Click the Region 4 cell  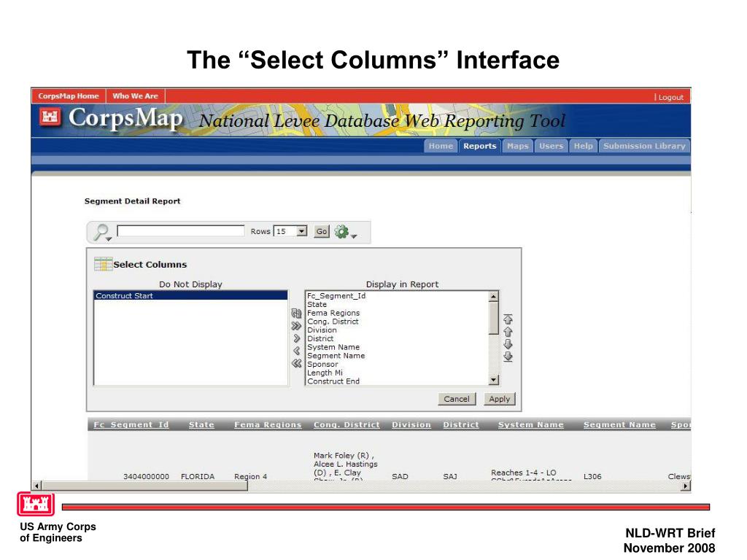pyautogui.click(x=251, y=476)
